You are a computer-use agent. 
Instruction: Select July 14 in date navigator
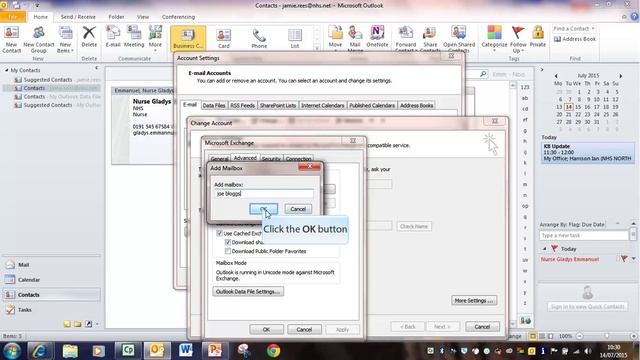568,107
